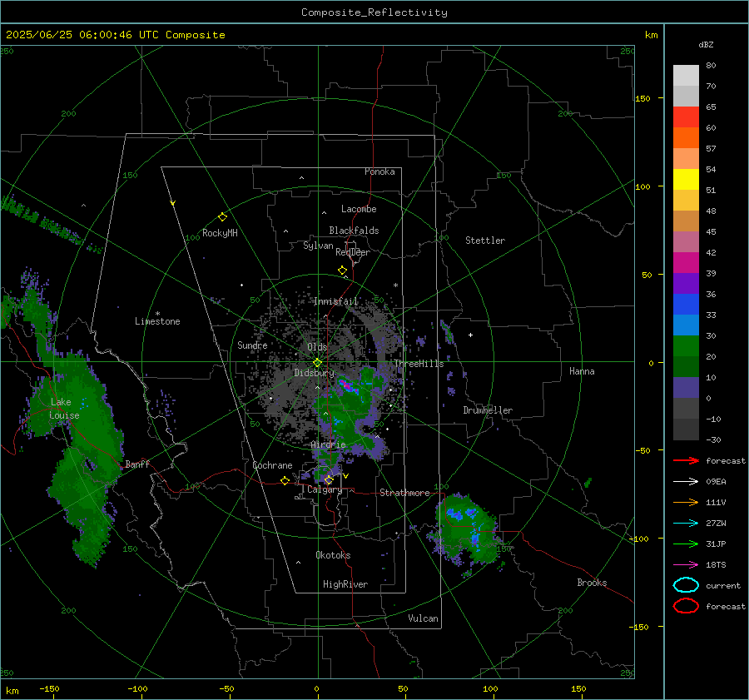Select the magenta 42 dBZ color swatch
Viewport: 749px width, 700px height.
686,263
